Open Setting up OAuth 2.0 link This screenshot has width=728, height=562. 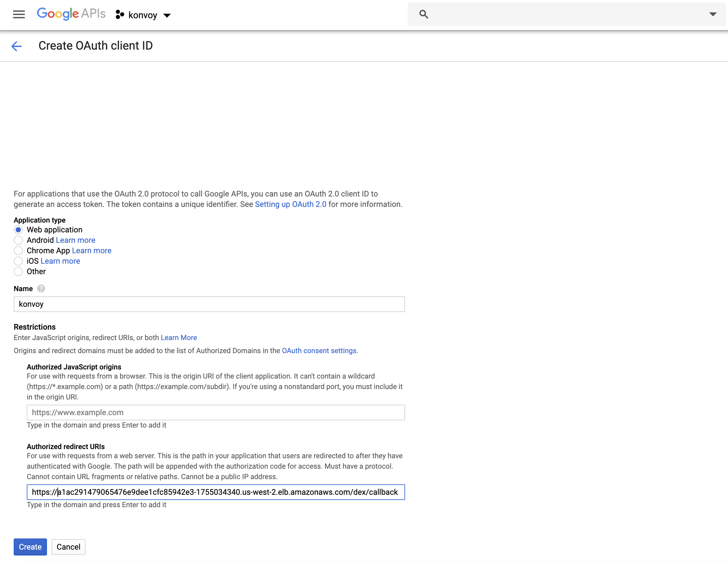[290, 204]
